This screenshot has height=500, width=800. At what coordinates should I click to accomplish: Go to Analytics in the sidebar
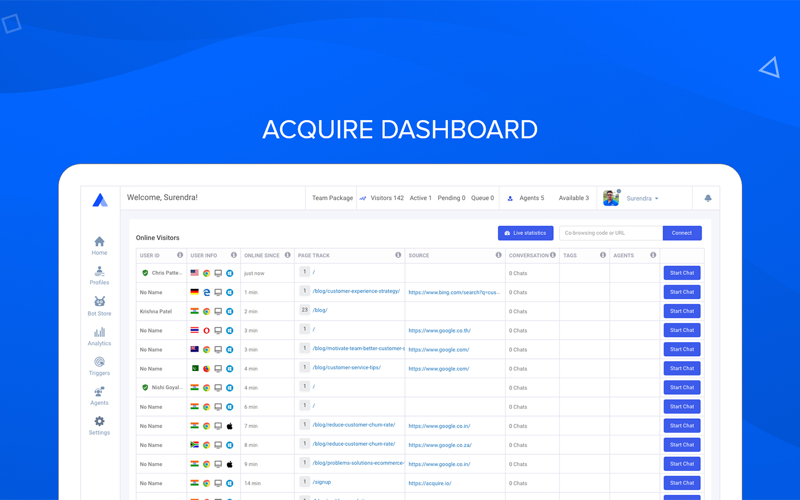point(99,337)
